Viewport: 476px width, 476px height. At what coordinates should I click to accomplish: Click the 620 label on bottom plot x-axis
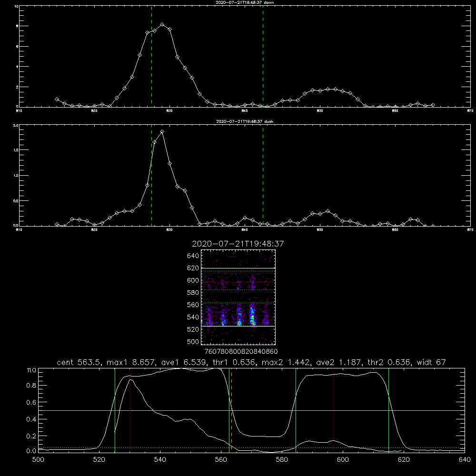404,460
